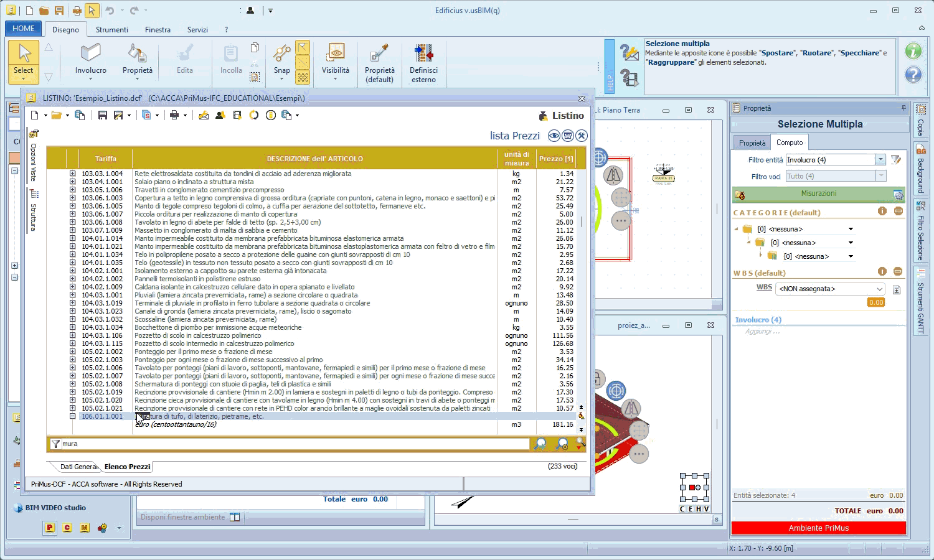
Task: Toggle the eye icon beside lista Prezzi
Action: (554, 136)
